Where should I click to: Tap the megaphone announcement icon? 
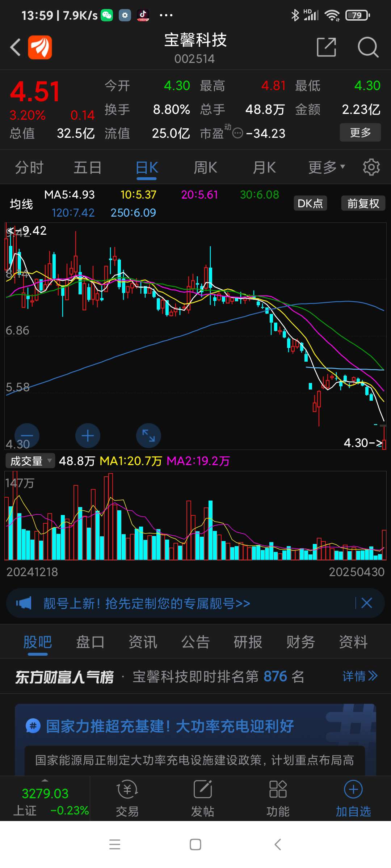pyautogui.click(x=24, y=603)
